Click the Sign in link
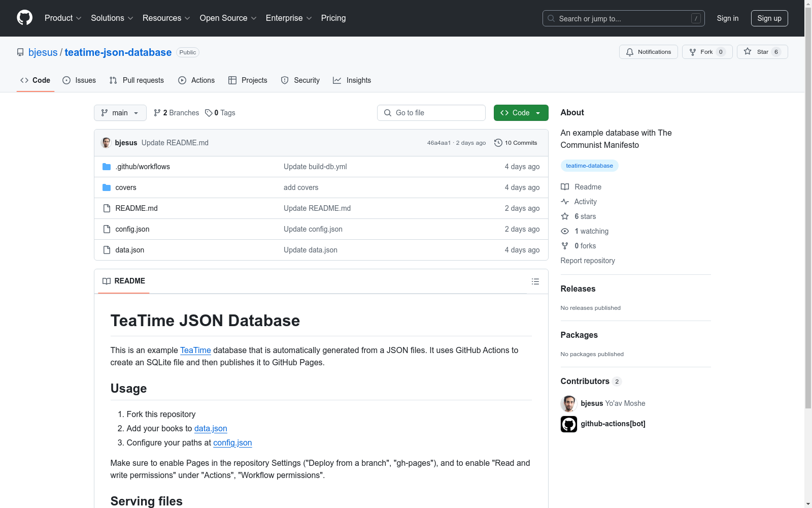812x508 pixels. coord(728,18)
